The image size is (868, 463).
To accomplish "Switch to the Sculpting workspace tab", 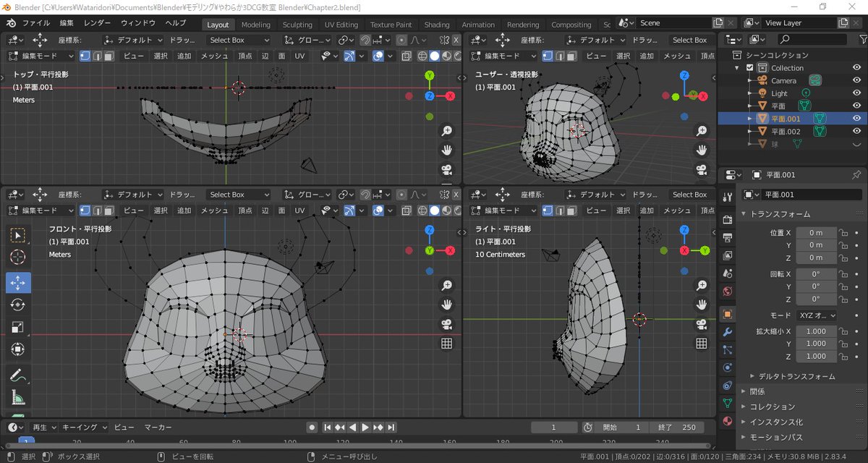I will pos(297,25).
